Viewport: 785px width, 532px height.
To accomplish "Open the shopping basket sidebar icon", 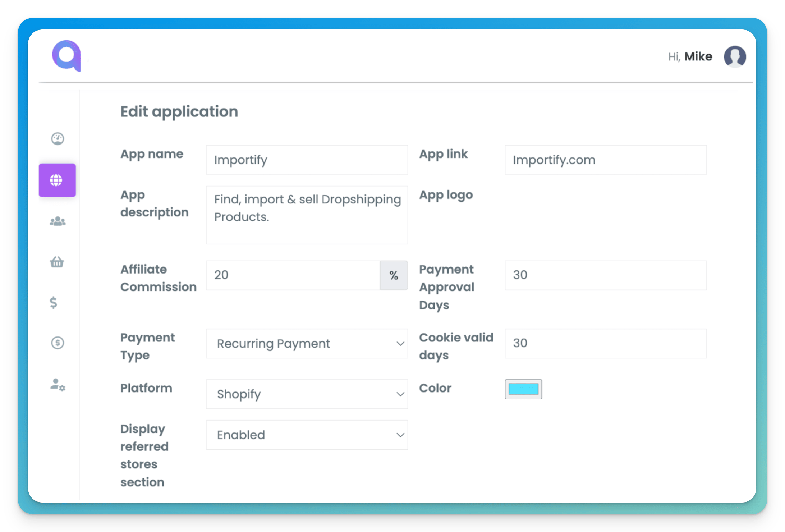I will [x=57, y=262].
